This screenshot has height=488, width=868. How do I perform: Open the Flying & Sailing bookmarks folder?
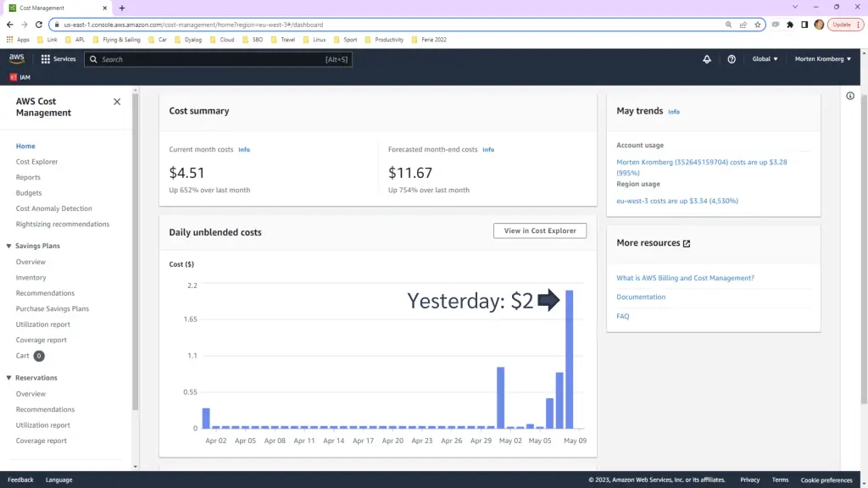pos(116,40)
